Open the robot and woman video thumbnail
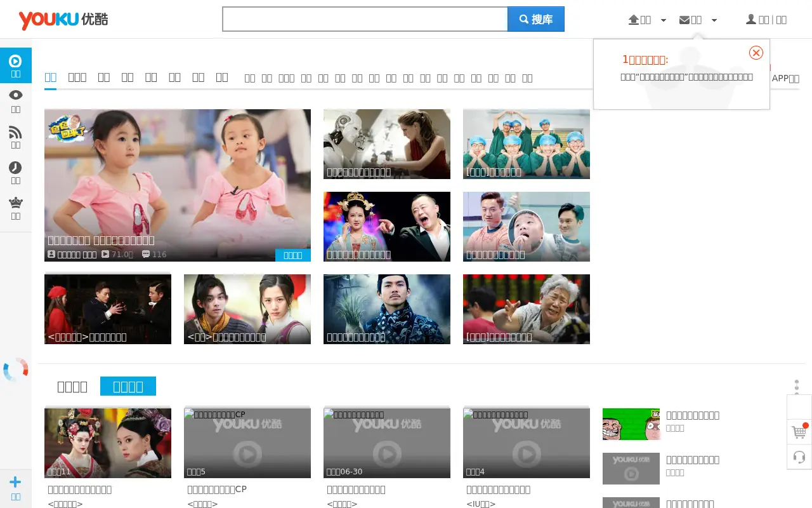Image resolution: width=812 pixels, height=508 pixels. (387, 144)
